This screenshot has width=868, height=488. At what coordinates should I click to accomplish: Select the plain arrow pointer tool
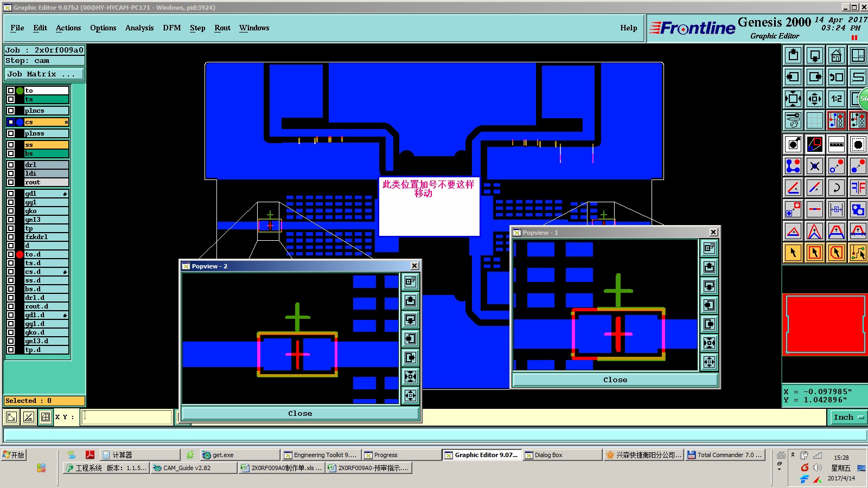793,253
